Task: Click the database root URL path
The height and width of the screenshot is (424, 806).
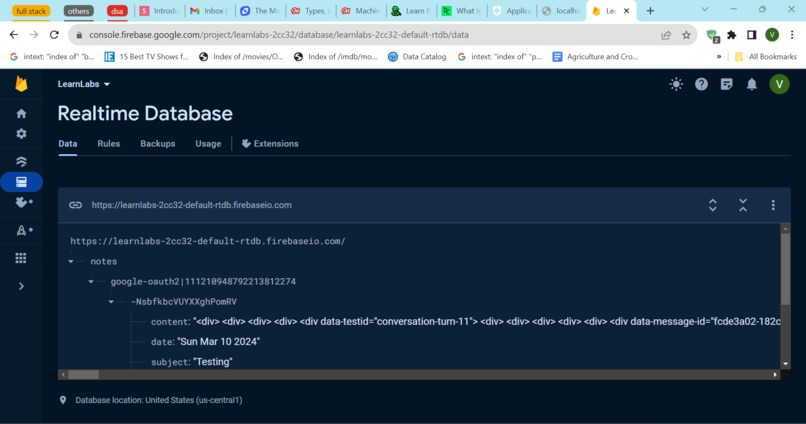Action: pyautogui.click(x=208, y=241)
